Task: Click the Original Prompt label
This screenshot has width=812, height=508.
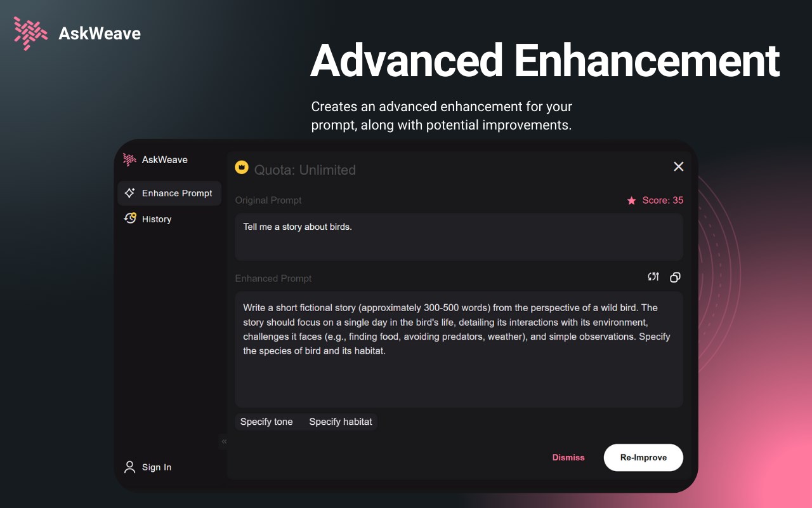Action: pyautogui.click(x=268, y=200)
